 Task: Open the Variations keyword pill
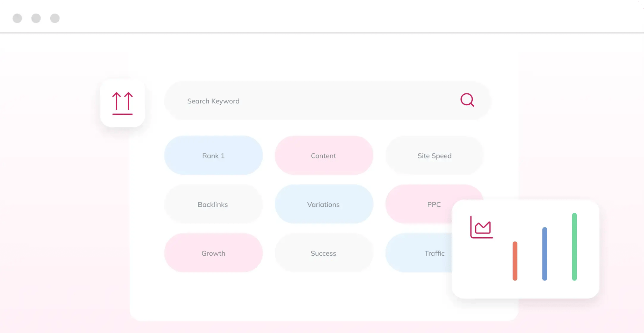[324, 205]
